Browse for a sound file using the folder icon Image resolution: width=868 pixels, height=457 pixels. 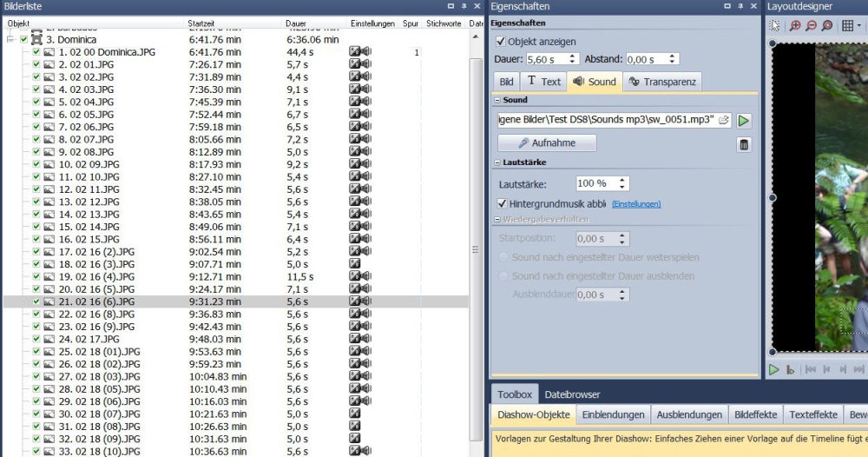point(724,120)
